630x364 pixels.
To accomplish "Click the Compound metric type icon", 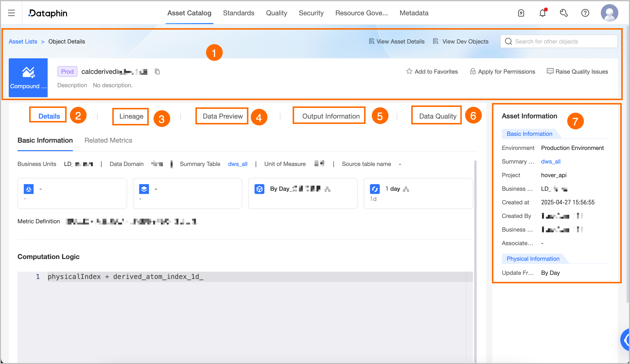I will click(28, 78).
